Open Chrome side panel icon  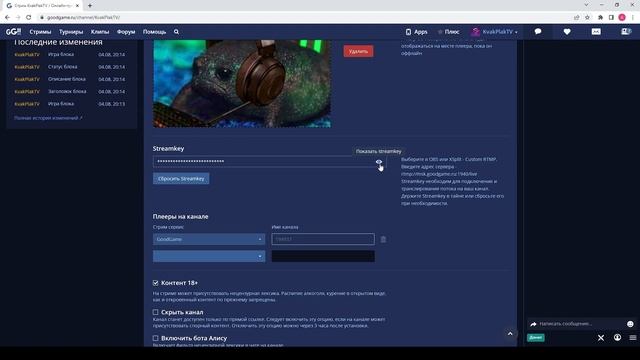point(611,17)
